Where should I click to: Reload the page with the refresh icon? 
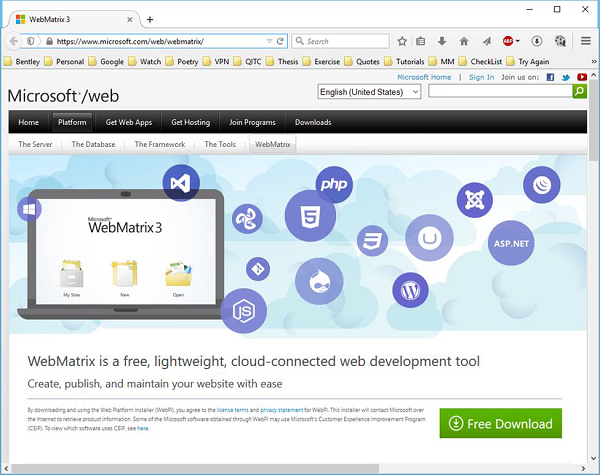[x=280, y=41]
